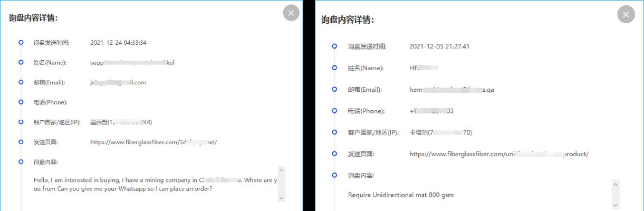Viewport: 644px width, 211px height.
Task: Click timeline dot beside 邮箱(Email) in right dialog
Action: (334, 89)
